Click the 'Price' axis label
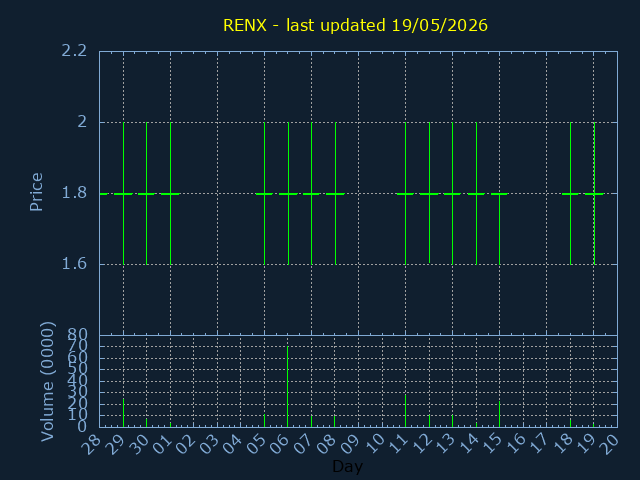 tap(36, 192)
